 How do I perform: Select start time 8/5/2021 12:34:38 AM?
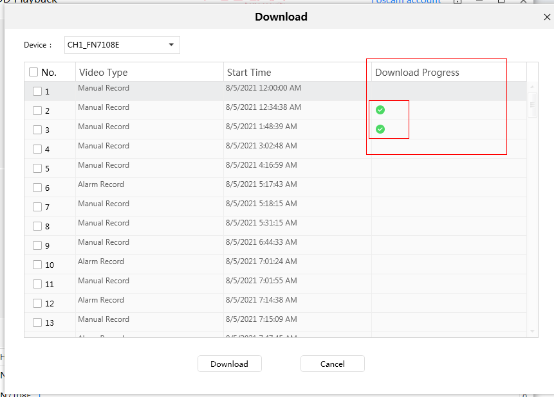[264, 107]
